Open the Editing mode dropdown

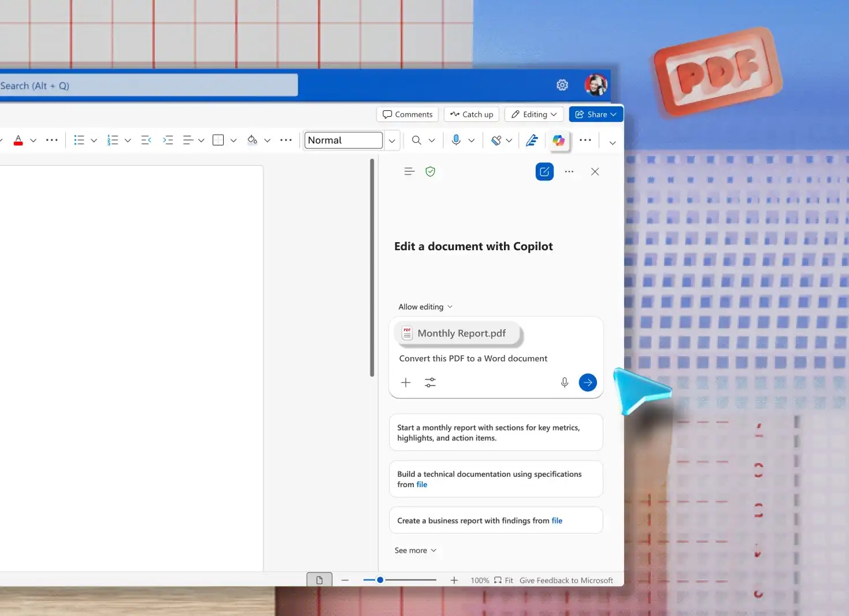[535, 114]
